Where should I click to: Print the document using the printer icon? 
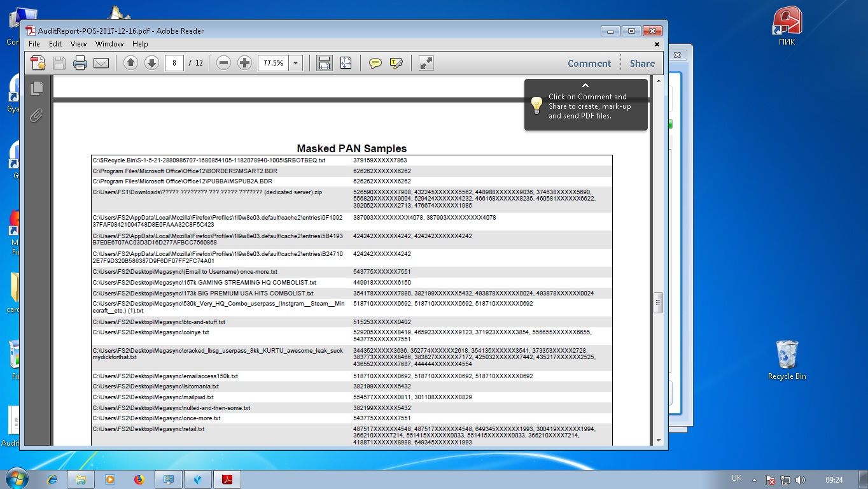click(x=80, y=63)
